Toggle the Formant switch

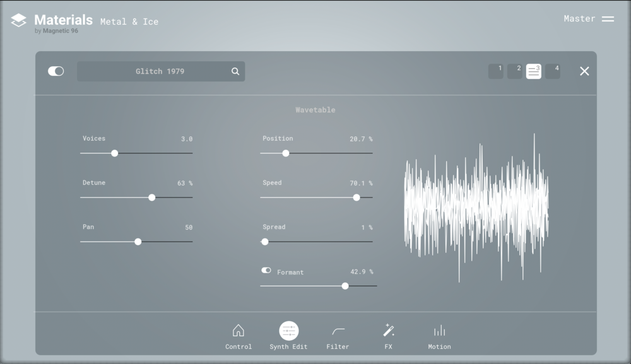266,270
